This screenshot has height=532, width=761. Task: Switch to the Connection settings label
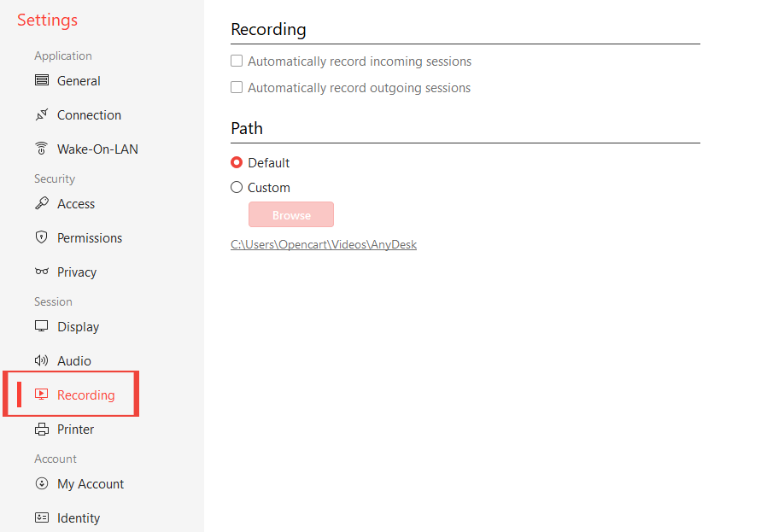89,115
